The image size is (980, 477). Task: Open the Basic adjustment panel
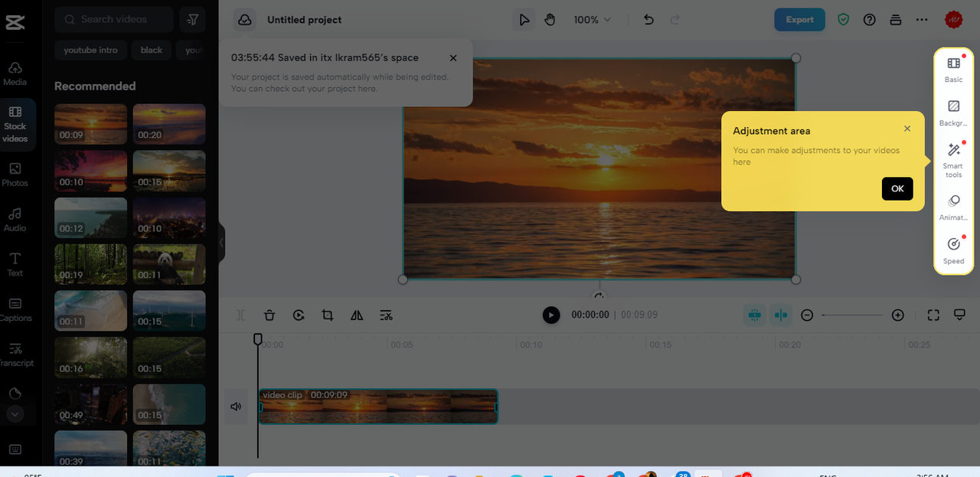pos(954,69)
